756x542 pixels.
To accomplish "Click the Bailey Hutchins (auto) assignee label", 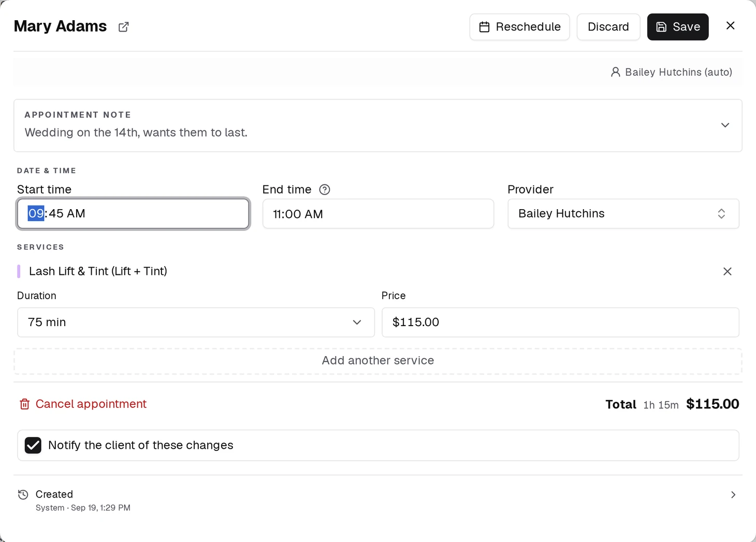I will (x=671, y=72).
